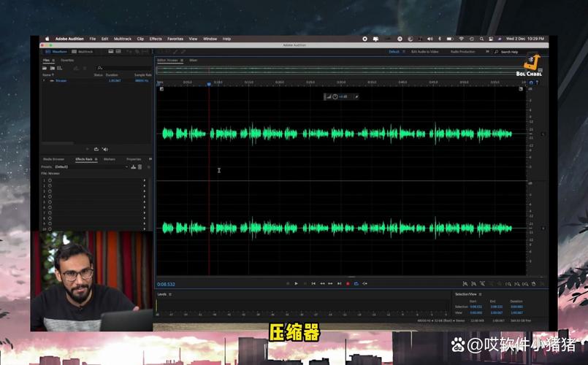Click the HUD volume gain knob

(x=335, y=96)
